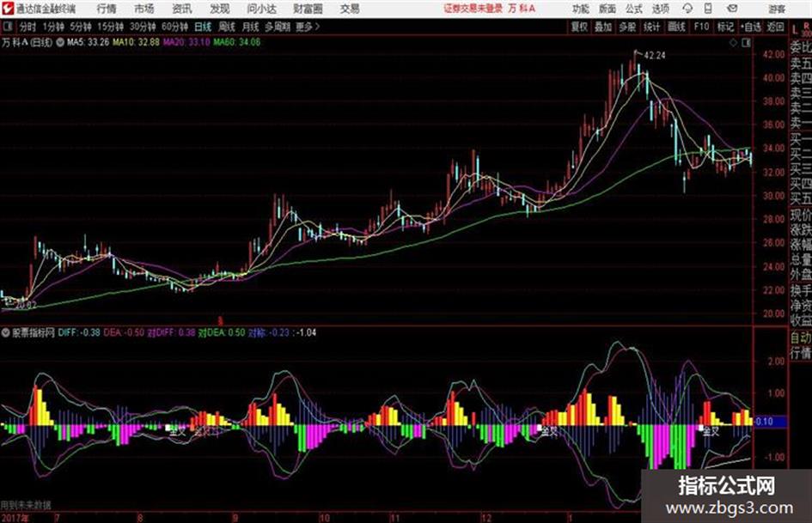Click the DEA: -0.50 indicator value

point(124,332)
